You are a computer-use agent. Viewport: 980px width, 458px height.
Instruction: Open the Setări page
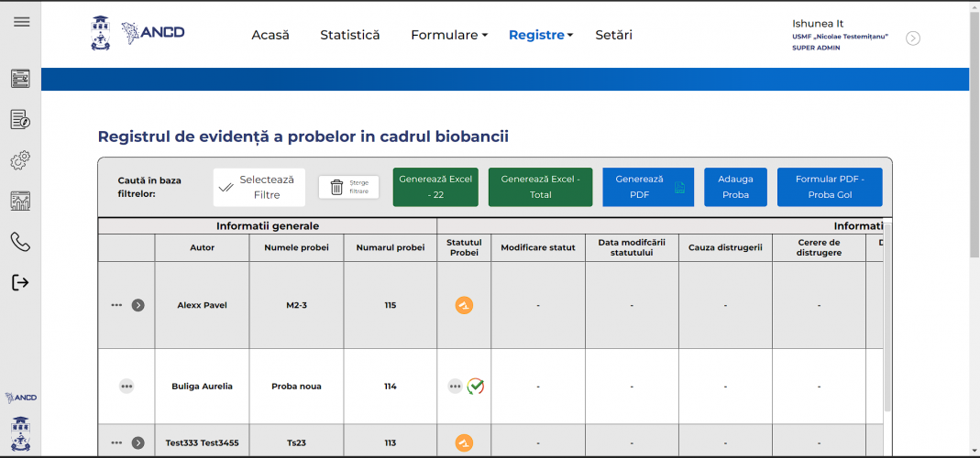click(613, 35)
